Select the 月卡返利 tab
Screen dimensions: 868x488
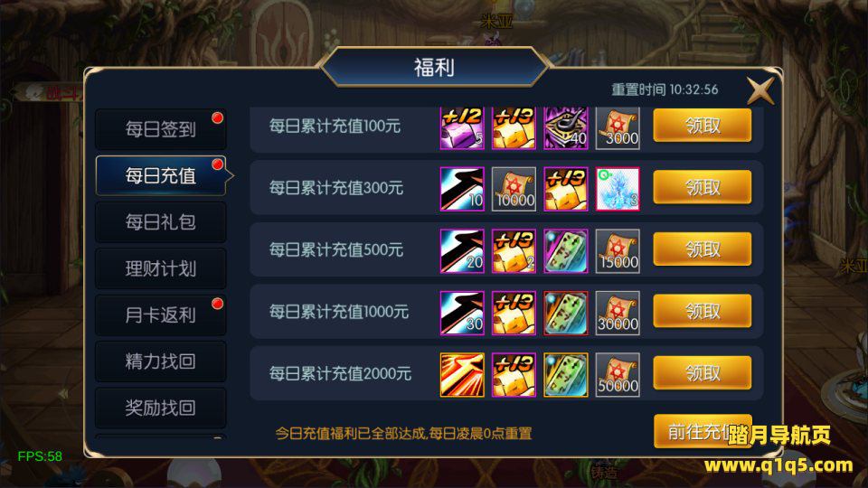pyautogui.click(x=161, y=314)
